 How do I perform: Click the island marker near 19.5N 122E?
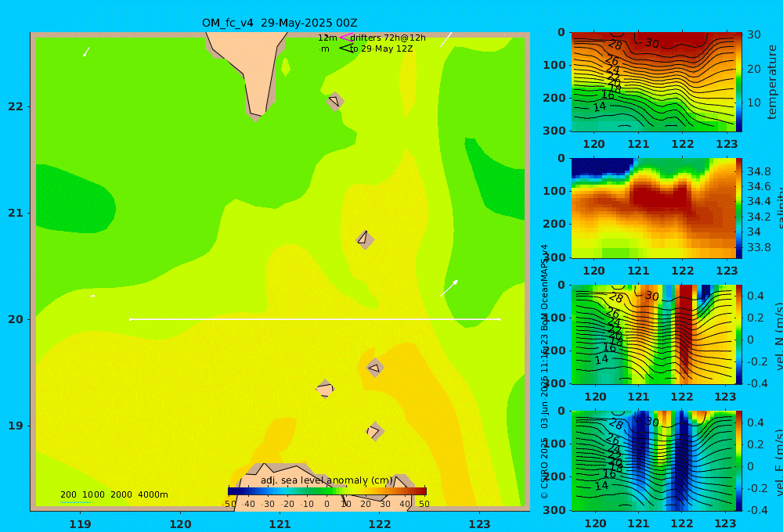tap(376, 368)
